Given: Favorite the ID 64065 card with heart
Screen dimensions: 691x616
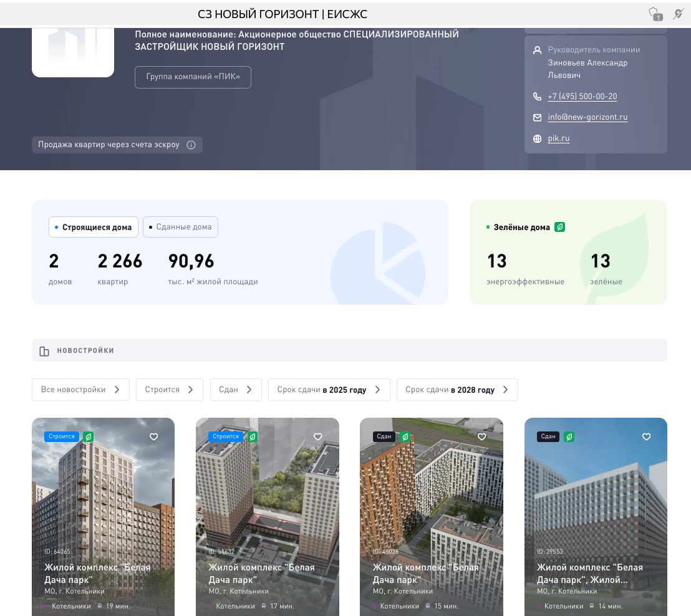Looking at the screenshot, I should 154,436.
